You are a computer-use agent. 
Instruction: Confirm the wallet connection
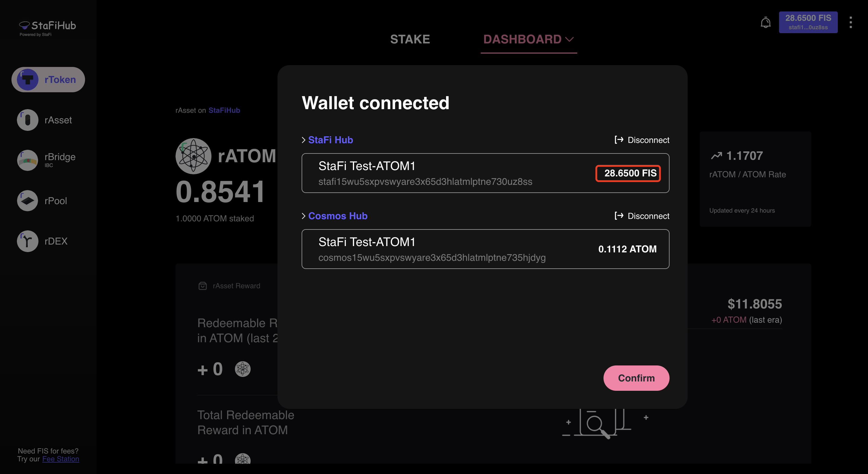click(636, 378)
